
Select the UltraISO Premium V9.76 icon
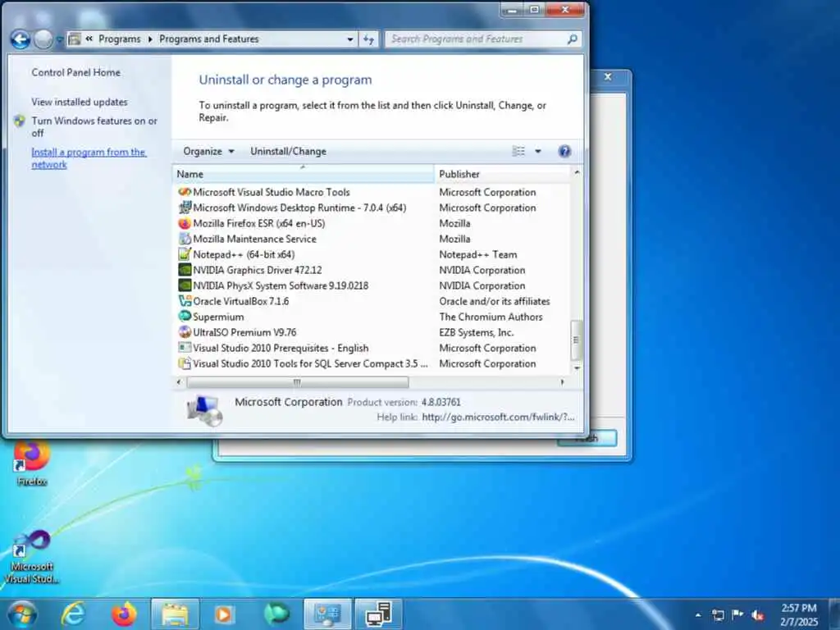(x=185, y=332)
